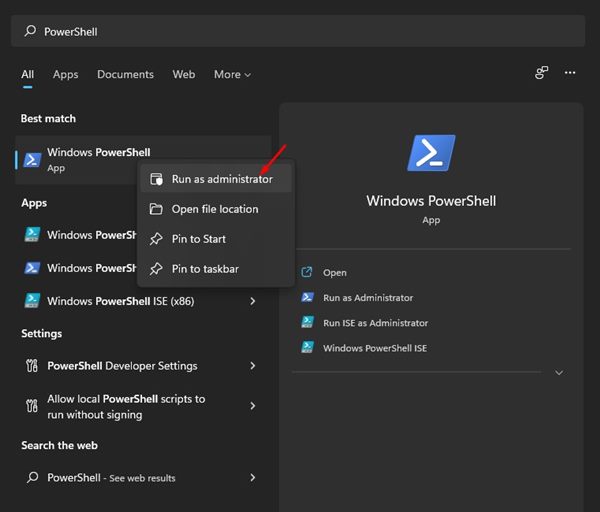Click the search magnifier icon in search box

point(30,31)
